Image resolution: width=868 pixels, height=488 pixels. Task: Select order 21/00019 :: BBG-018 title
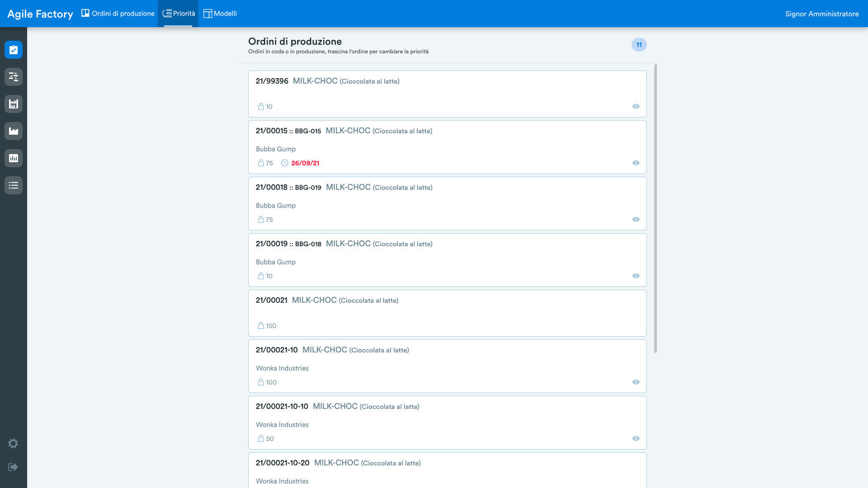click(288, 244)
